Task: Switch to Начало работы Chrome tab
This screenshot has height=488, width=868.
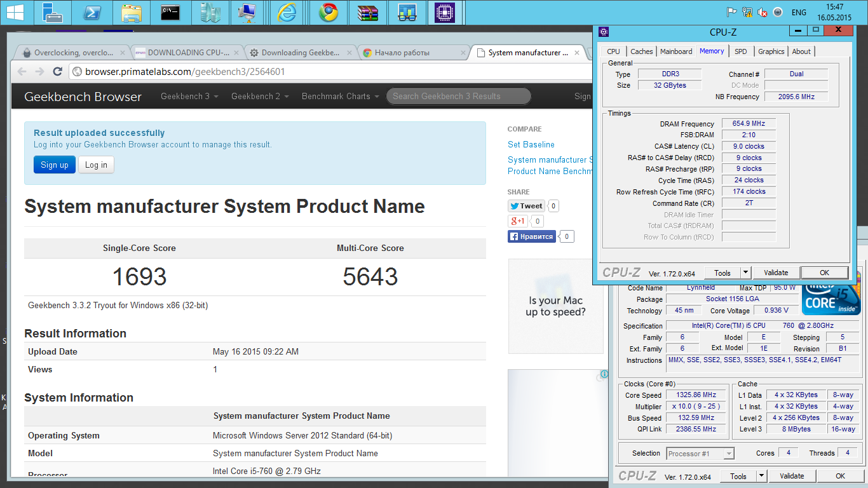Action: click(x=413, y=53)
